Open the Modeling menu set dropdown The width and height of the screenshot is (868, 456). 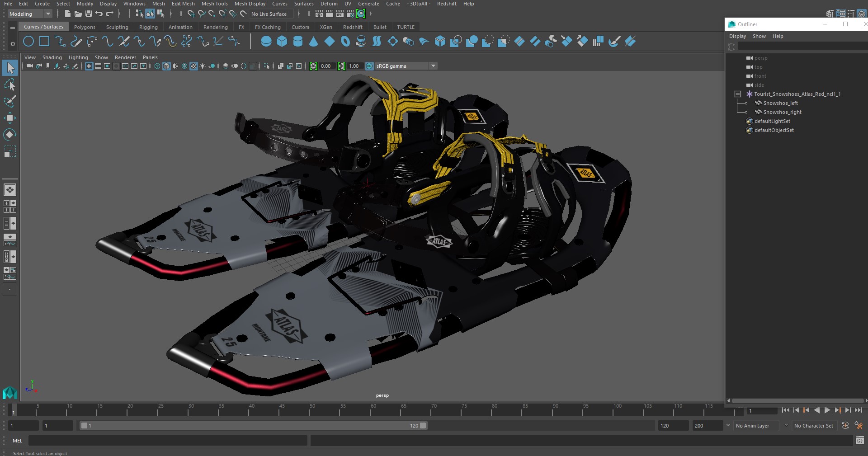point(30,14)
